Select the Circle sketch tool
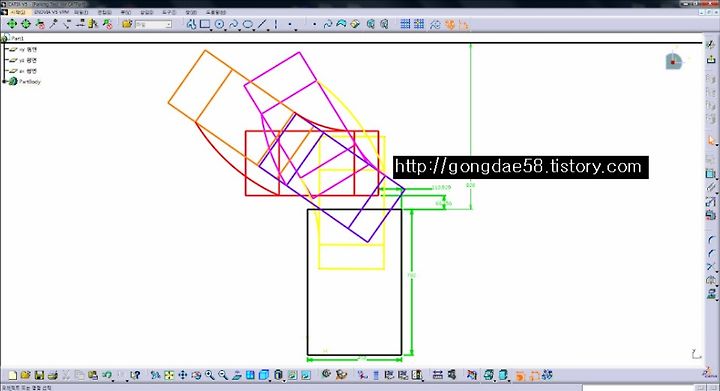Screen dimensions: 720x391 [x=219, y=24]
